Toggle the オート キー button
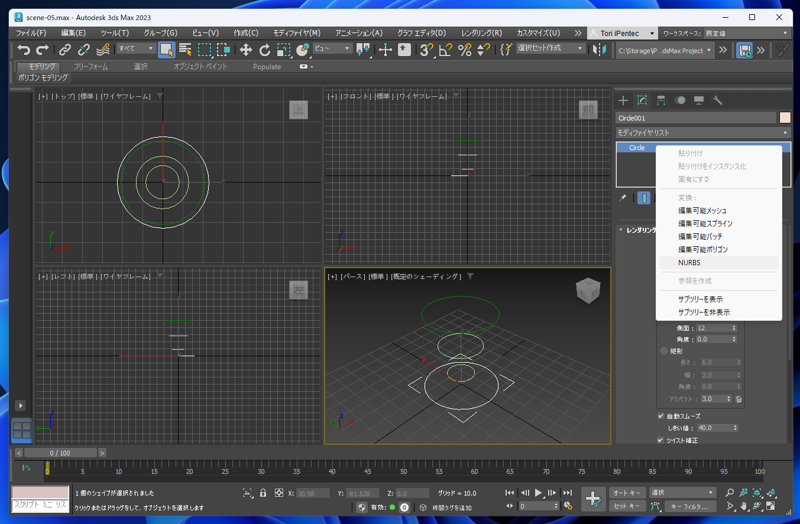 point(627,492)
